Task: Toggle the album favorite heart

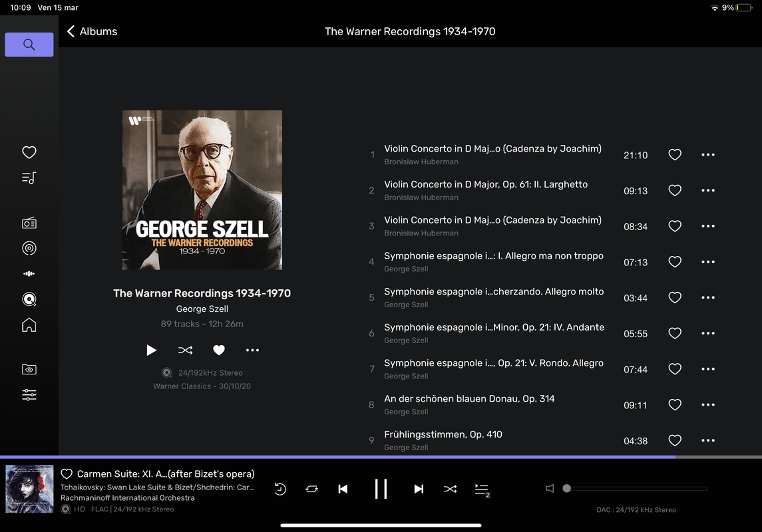Action: pyautogui.click(x=219, y=350)
